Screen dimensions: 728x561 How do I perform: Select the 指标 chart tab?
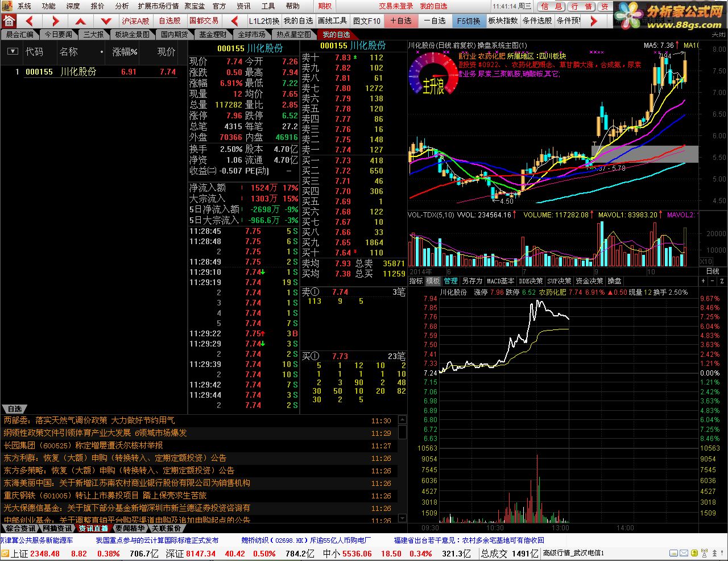point(416,281)
